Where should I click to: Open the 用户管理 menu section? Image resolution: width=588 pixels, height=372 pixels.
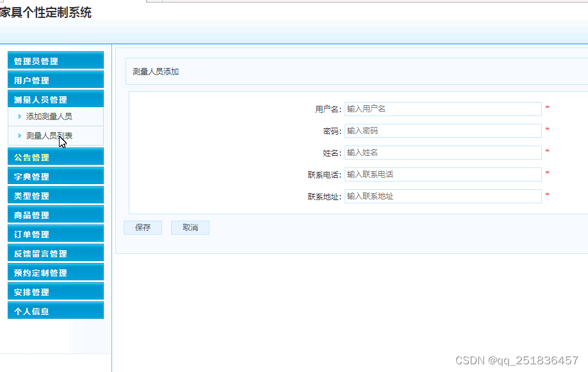point(56,80)
